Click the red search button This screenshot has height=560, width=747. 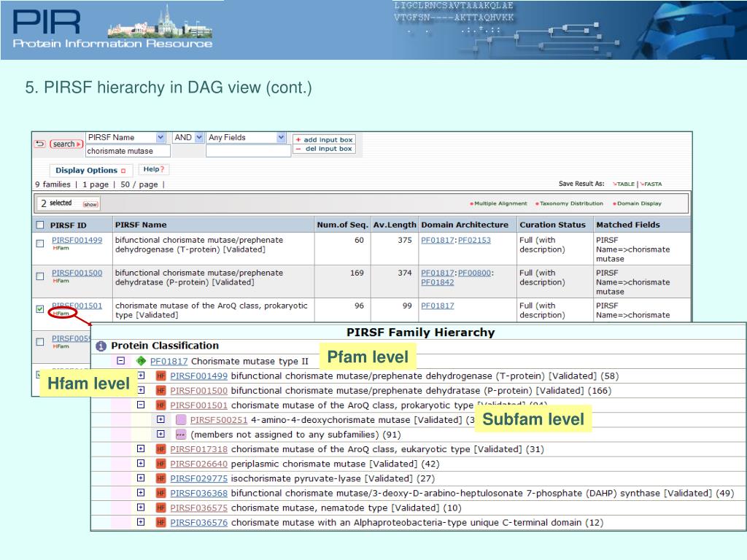click(x=66, y=144)
